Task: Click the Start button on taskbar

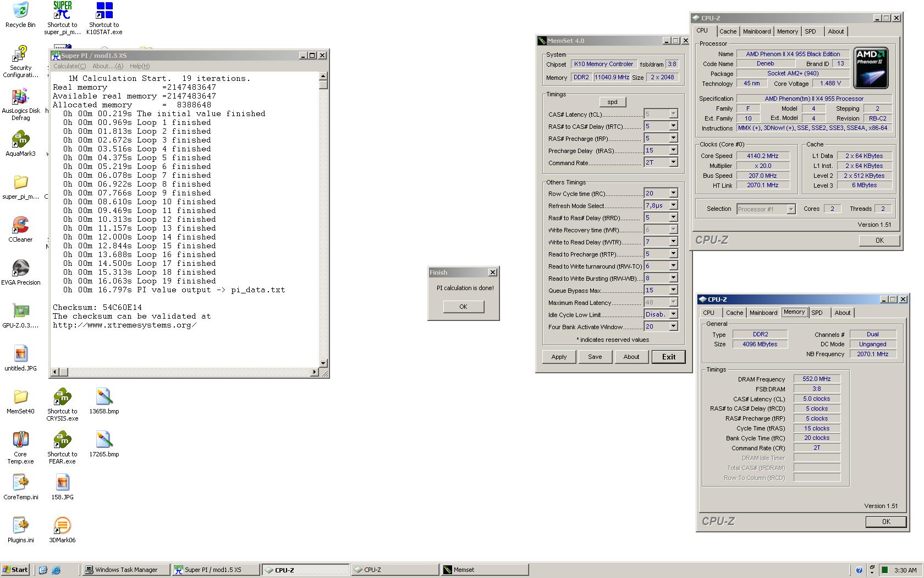Action: tap(15, 570)
